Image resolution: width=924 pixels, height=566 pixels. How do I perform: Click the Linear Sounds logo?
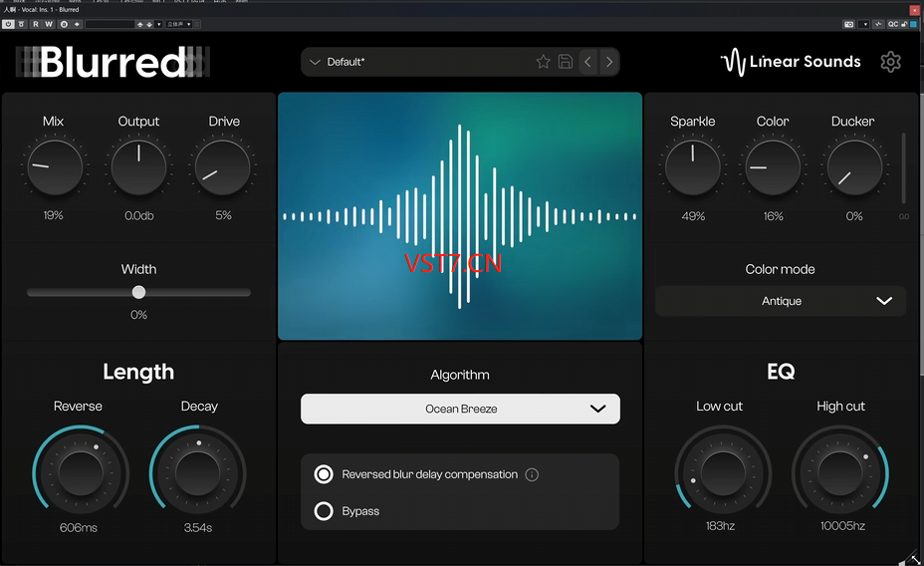pos(791,62)
